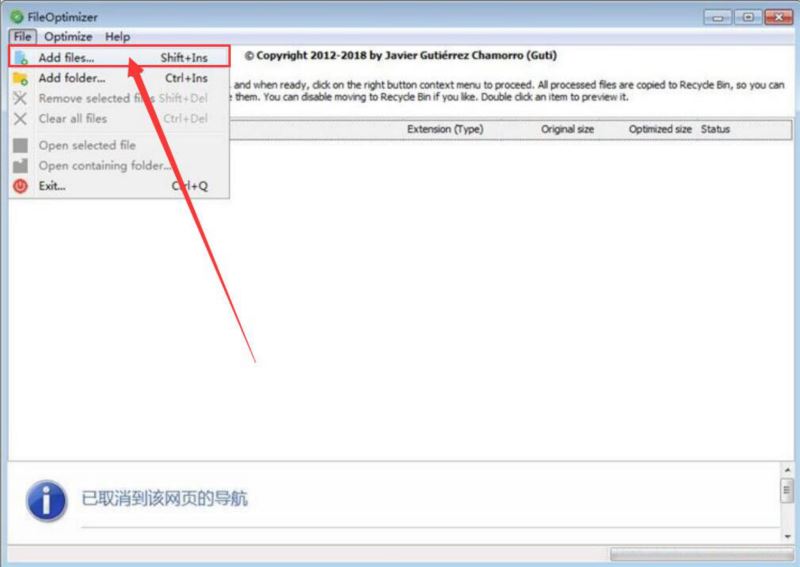
Task: Click Remove selected files menu entry
Action: 119,98
